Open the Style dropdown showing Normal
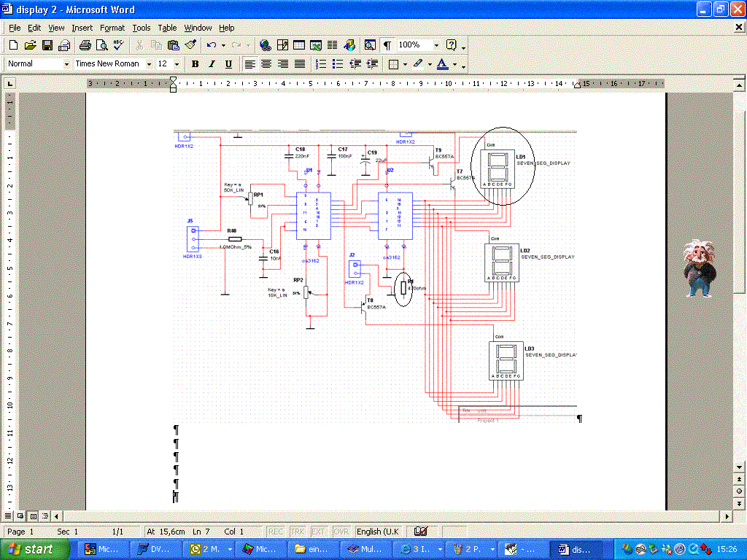The image size is (747, 560). [66, 64]
